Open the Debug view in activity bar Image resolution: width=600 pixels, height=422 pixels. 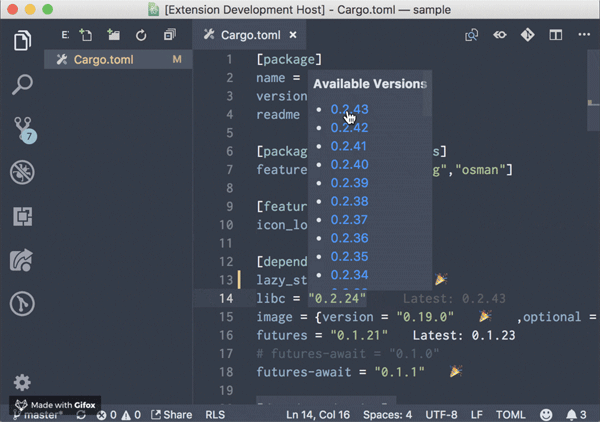tap(22, 172)
